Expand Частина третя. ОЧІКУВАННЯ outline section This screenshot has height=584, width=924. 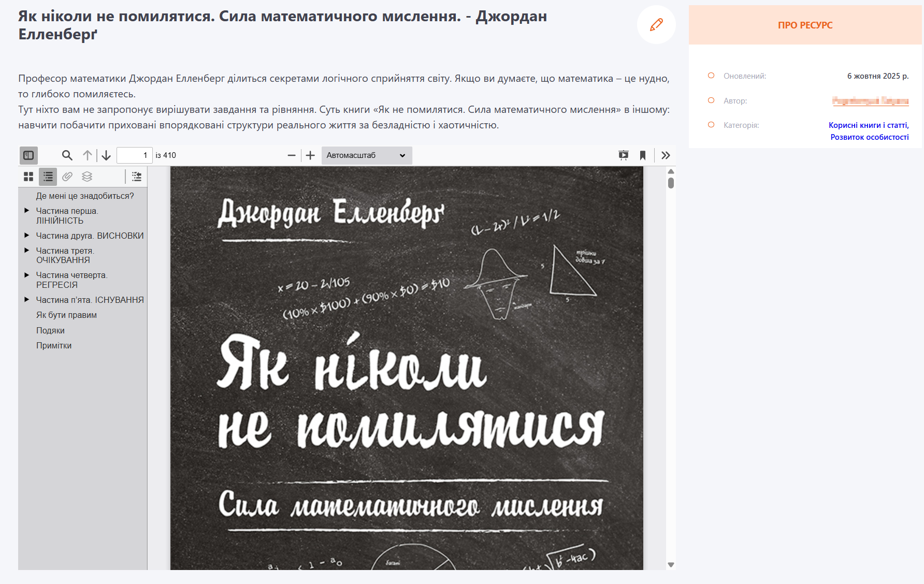(x=27, y=251)
